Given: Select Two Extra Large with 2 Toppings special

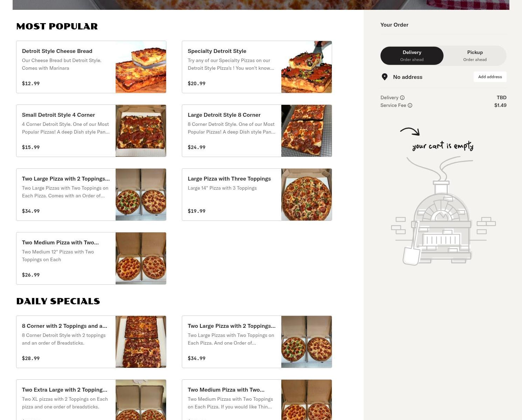Looking at the screenshot, I should pos(91,400).
